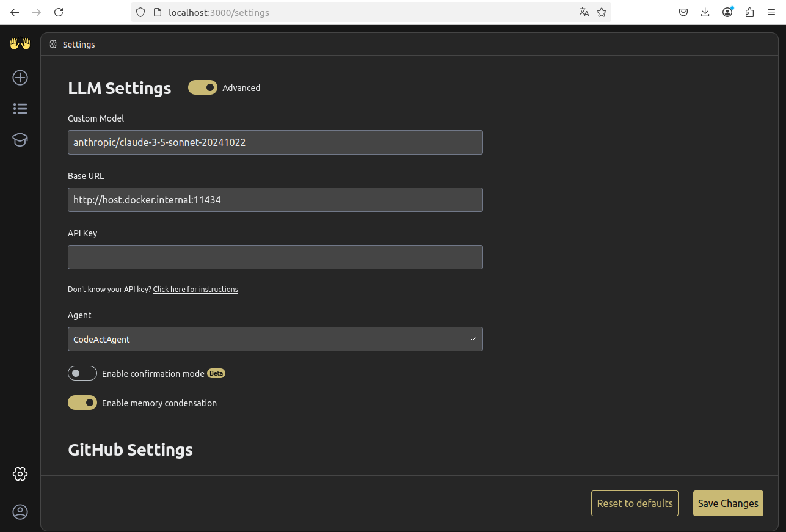The image size is (786, 532).
Task: Toggle the Advanced settings switch
Action: click(x=202, y=87)
